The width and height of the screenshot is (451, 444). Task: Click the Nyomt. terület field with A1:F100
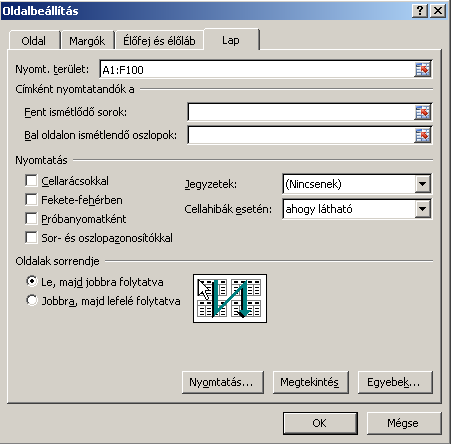[x=257, y=70]
